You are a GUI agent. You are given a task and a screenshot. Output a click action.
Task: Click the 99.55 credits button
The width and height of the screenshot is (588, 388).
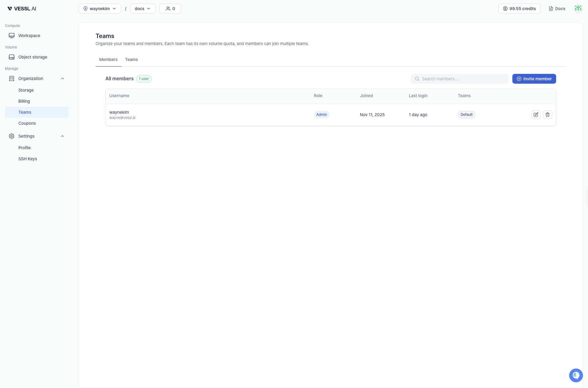point(519,9)
